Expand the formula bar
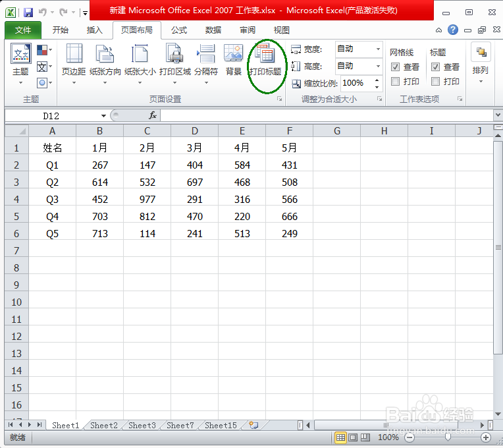Screen dimensions: 503x448 (498, 115)
